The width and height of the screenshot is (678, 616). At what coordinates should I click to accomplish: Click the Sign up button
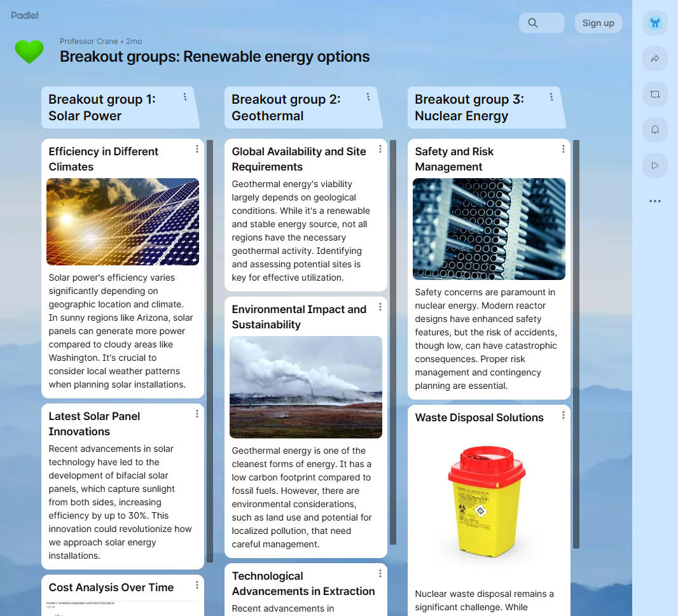coord(598,23)
